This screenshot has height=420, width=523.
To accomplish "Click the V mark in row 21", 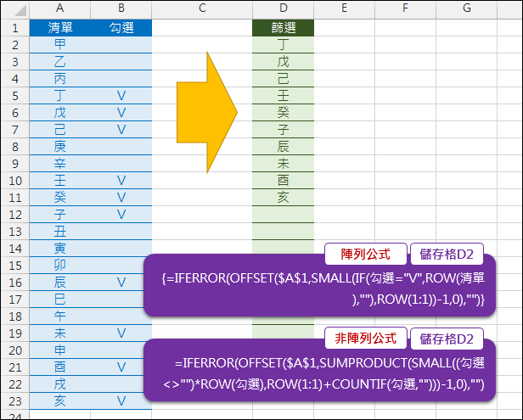I will click(x=121, y=367).
